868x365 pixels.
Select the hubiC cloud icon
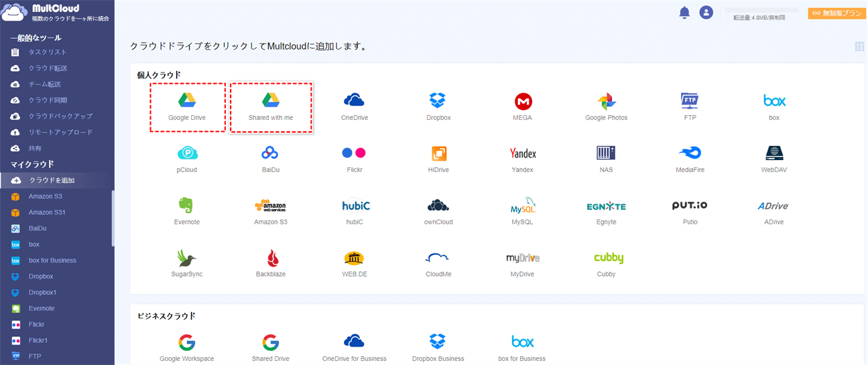click(x=355, y=212)
